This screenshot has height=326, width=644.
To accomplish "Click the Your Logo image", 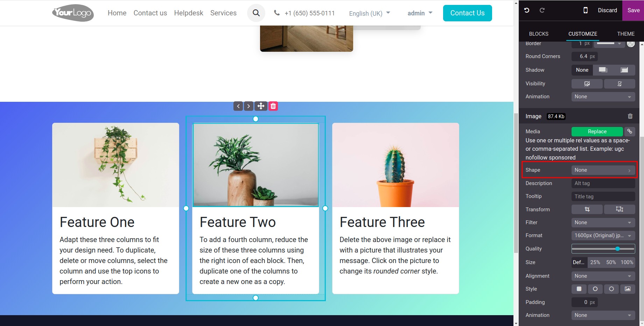I will (73, 13).
